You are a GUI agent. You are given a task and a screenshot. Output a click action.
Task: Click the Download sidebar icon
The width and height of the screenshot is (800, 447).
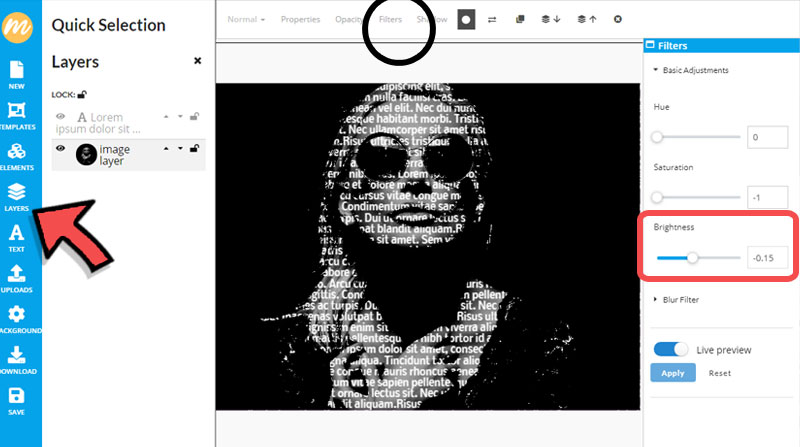coord(16,360)
